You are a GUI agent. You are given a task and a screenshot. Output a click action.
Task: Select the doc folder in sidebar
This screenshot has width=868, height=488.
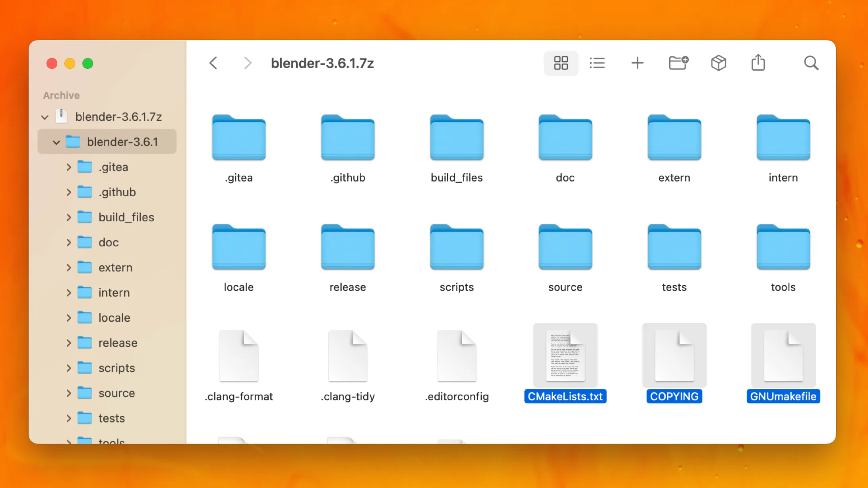click(108, 242)
